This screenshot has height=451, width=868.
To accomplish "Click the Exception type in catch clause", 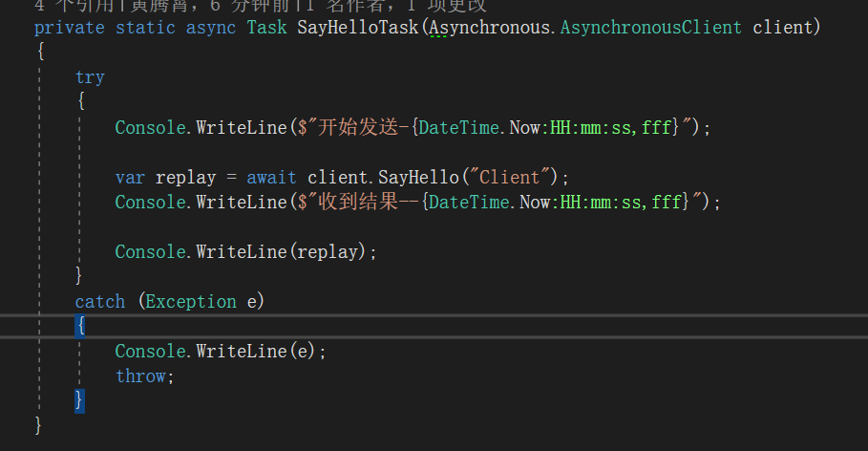I will (190, 302).
